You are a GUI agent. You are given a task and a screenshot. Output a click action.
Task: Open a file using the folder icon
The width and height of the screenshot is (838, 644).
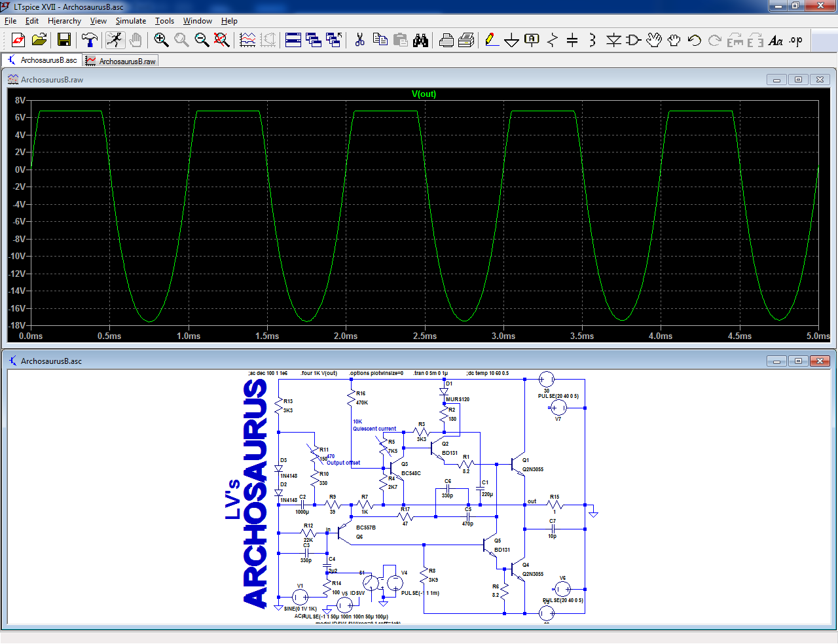coord(39,40)
